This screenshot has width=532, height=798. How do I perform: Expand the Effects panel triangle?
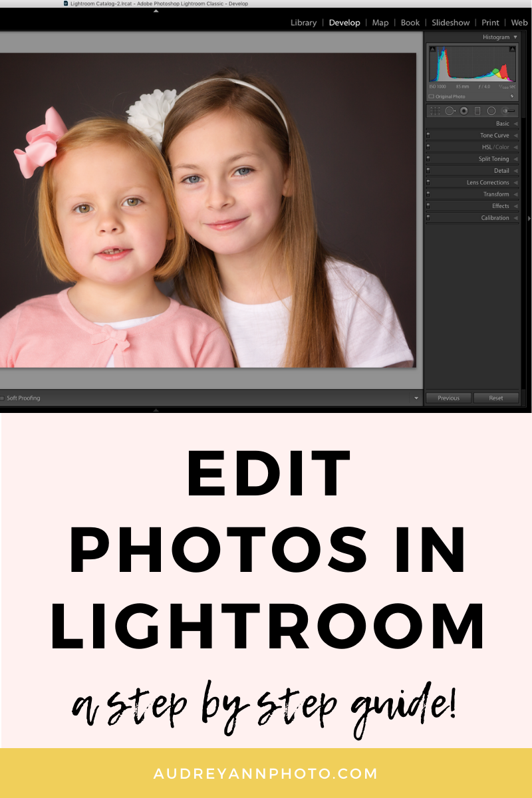point(516,206)
